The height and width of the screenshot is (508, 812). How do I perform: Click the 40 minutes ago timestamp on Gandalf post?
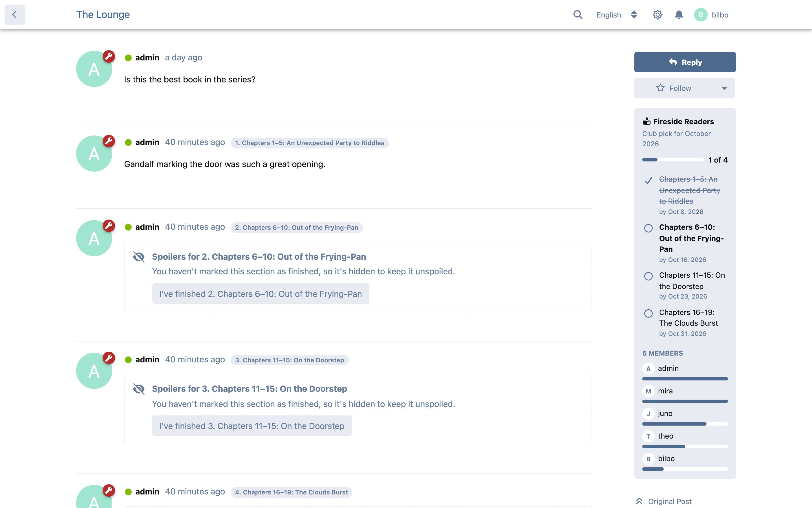coord(195,142)
